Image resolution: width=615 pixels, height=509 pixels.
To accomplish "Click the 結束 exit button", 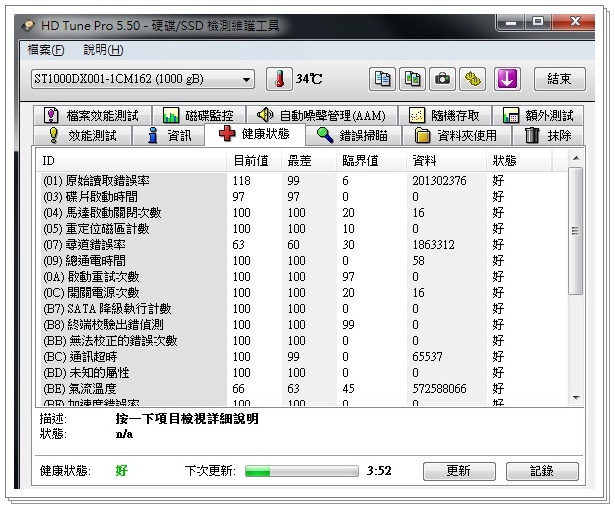I will point(560,79).
